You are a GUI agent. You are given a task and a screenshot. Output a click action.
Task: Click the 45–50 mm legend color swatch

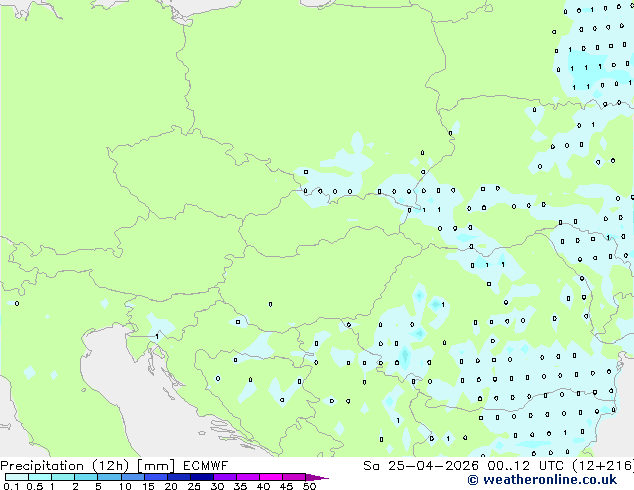pyautogui.click(x=294, y=477)
